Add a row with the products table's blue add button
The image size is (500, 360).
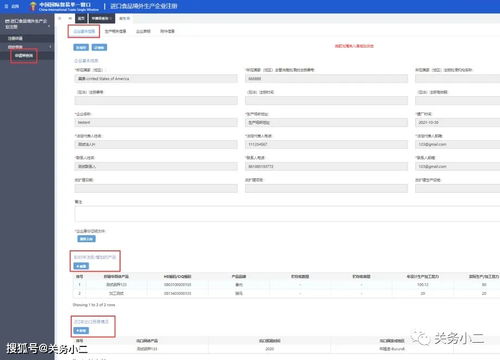click(x=81, y=266)
